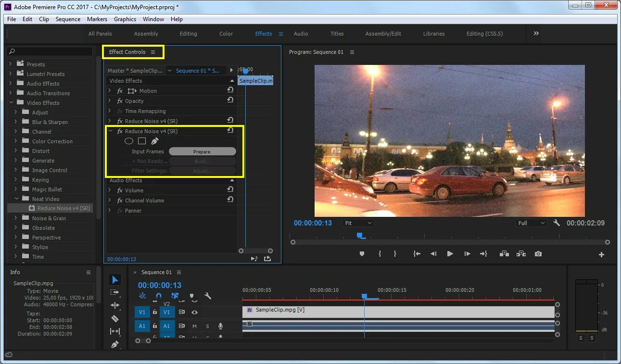Image resolution: width=621 pixels, height=364 pixels.
Task: Reset the Channel Volume effect
Action: coord(230,200)
